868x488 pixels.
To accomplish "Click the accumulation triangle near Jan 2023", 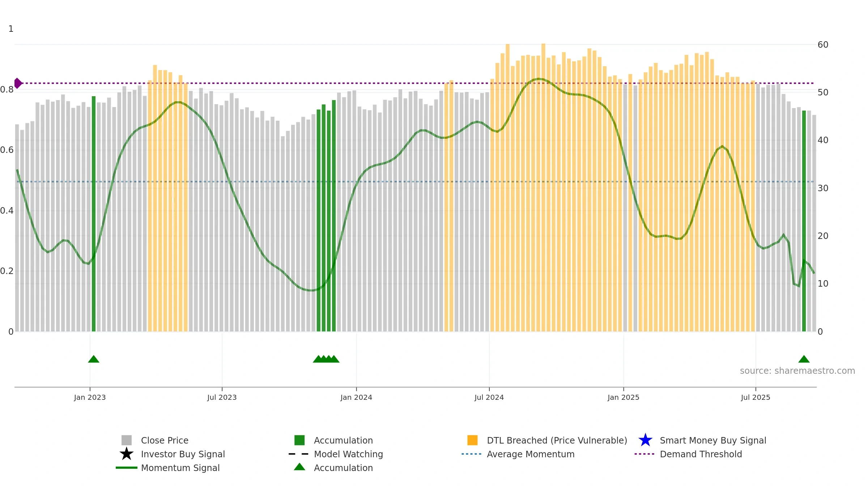I will point(94,359).
